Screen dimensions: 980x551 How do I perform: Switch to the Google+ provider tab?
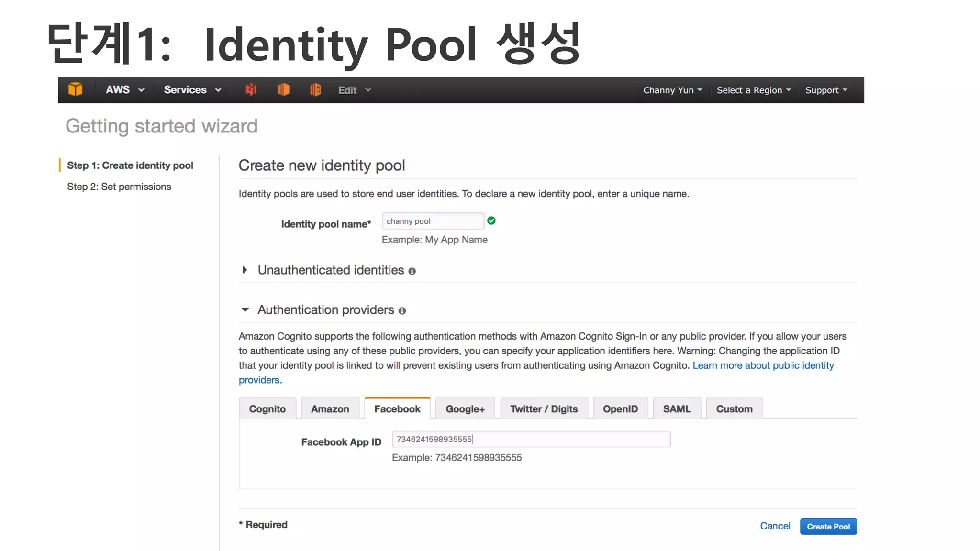pyautogui.click(x=465, y=408)
